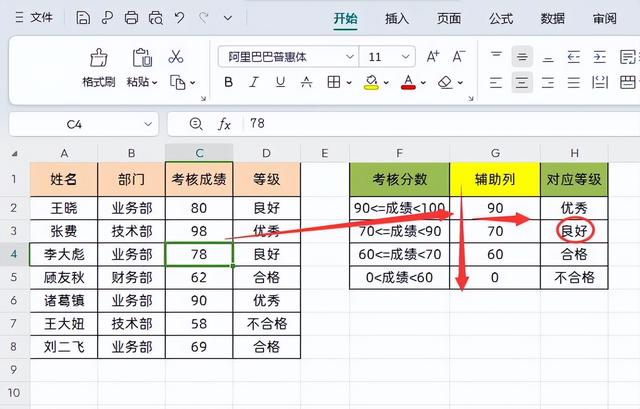Screen dimensions: 640x409
Task: Click cell containing 李大彪
Action: point(64,254)
